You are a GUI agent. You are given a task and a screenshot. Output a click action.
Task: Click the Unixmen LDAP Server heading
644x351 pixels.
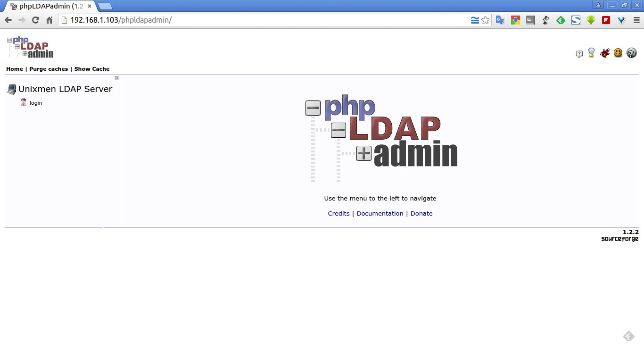[65, 89]
